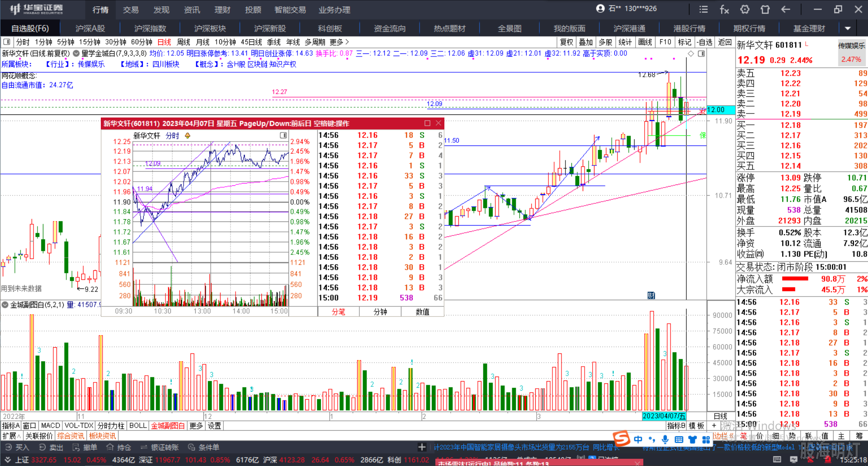The width and height of the screenshot is (868, 466).
Task: Click the 筹 chip distribution tab
Action: click(x=859, y=436)
